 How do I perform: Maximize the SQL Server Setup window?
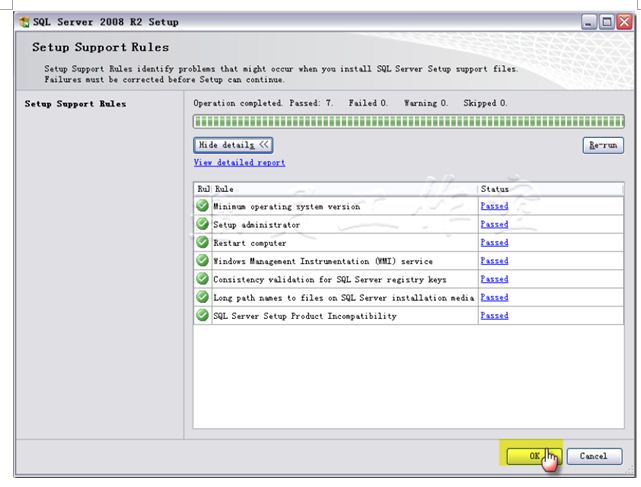click(x=606, y=22)
